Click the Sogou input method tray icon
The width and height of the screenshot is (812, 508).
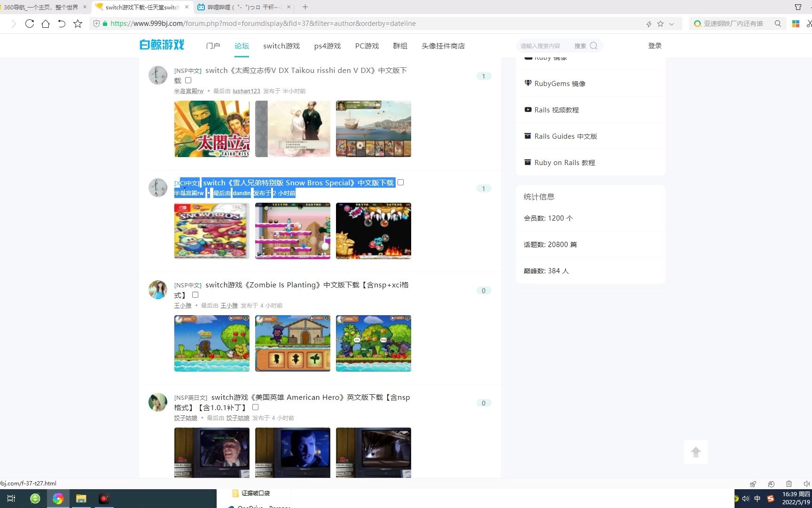pos(770,499)
